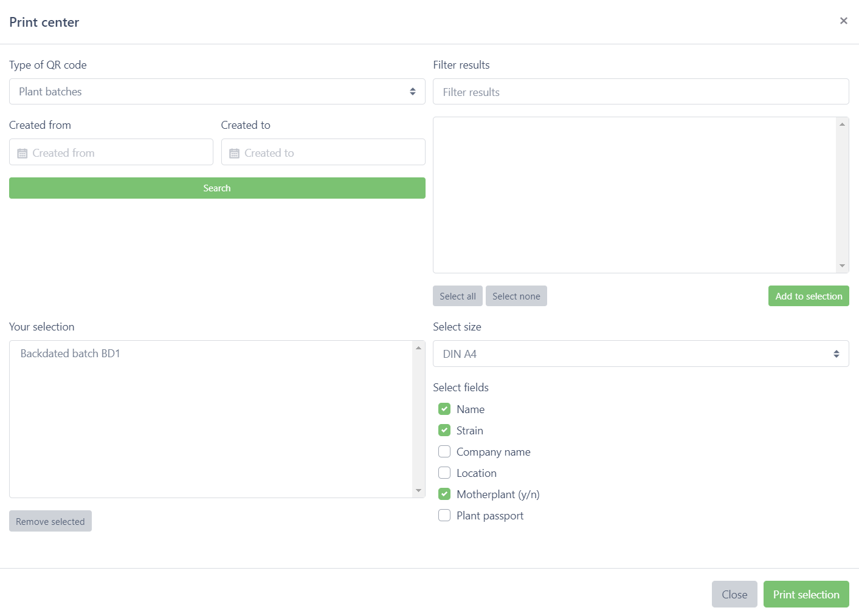Expand the Select size DIN A4 dropdown

coord(640,354)
